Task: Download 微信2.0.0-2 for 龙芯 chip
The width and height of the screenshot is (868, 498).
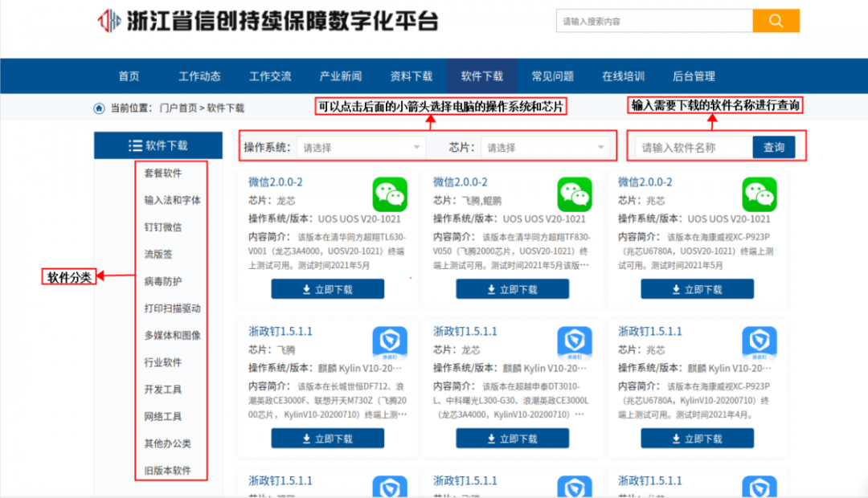Action: pos(328,289)
